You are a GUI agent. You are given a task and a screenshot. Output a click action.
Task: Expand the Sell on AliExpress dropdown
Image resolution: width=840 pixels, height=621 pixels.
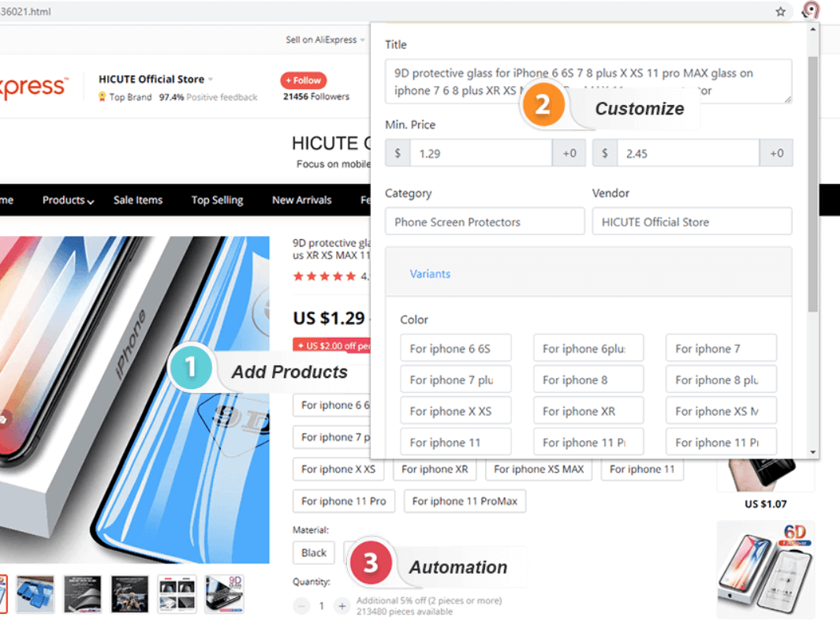[325, 39]
